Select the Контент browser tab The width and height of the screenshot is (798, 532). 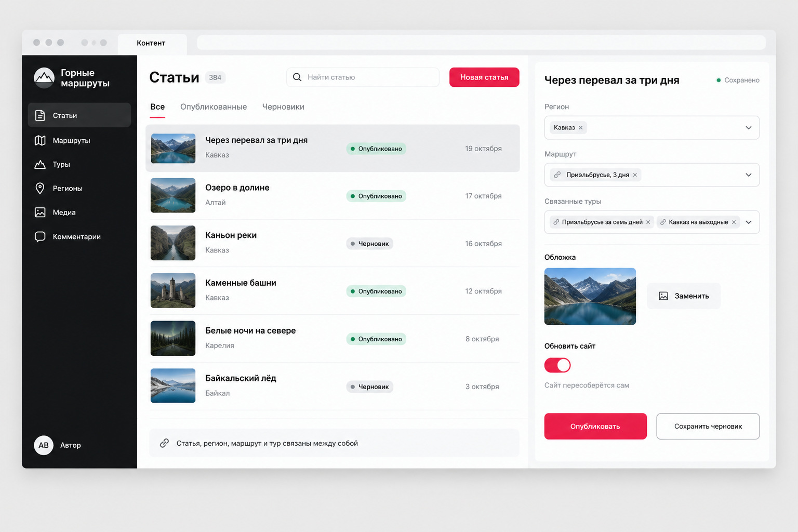click(151, 44)
